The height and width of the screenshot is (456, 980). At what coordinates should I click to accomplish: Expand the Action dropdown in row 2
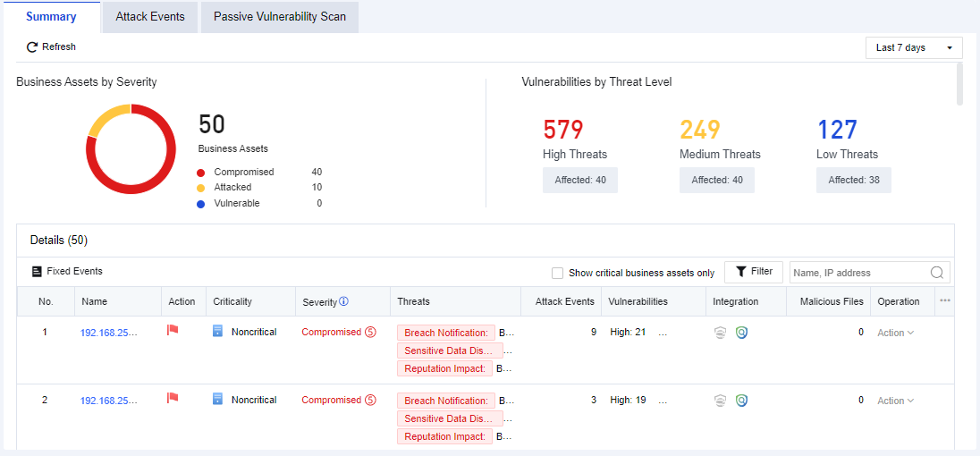895,401
